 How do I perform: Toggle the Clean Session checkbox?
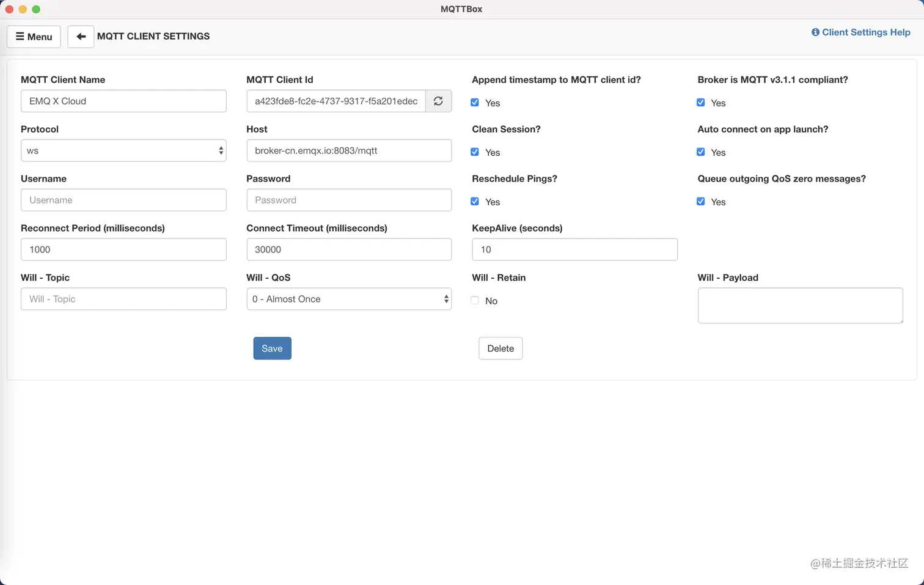[475, 152]
